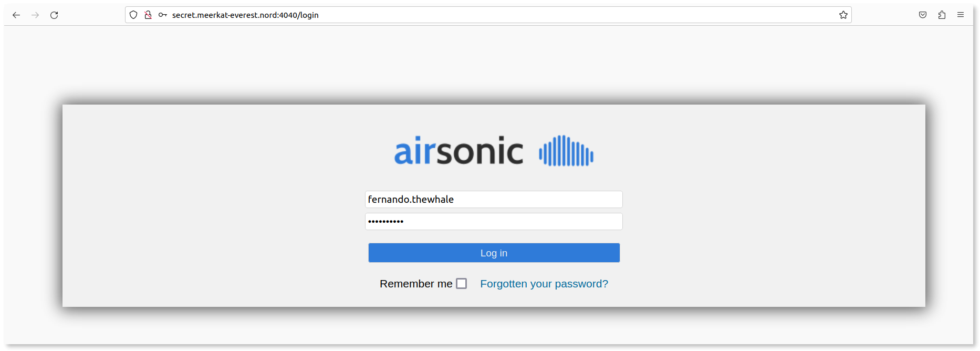980x351 pixels.
Task: Click the shield tracking protection icon
Action: (133, 15)
